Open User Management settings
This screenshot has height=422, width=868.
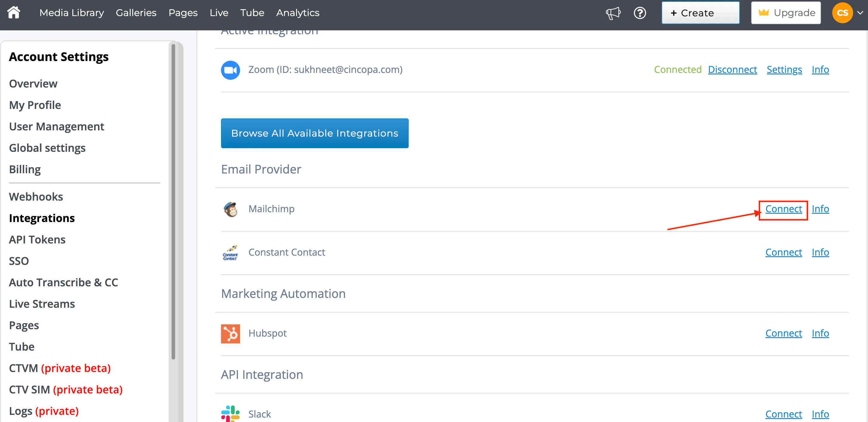click(x=57, y=126)
